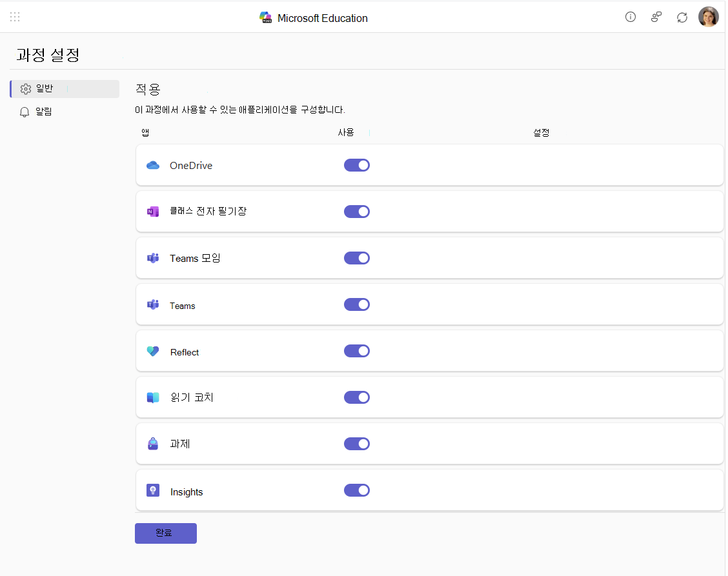Click the gear icon next to 일반

click(26, 88)
